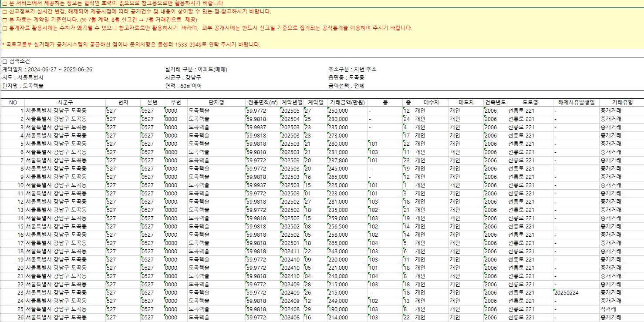Select the cell '실거래 구분 : 아파트(매매)'

coord(196,70)
